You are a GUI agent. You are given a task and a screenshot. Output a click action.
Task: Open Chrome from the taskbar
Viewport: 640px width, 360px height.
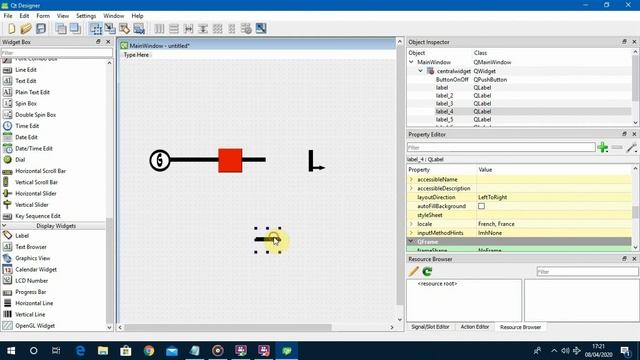coord(149,351)
